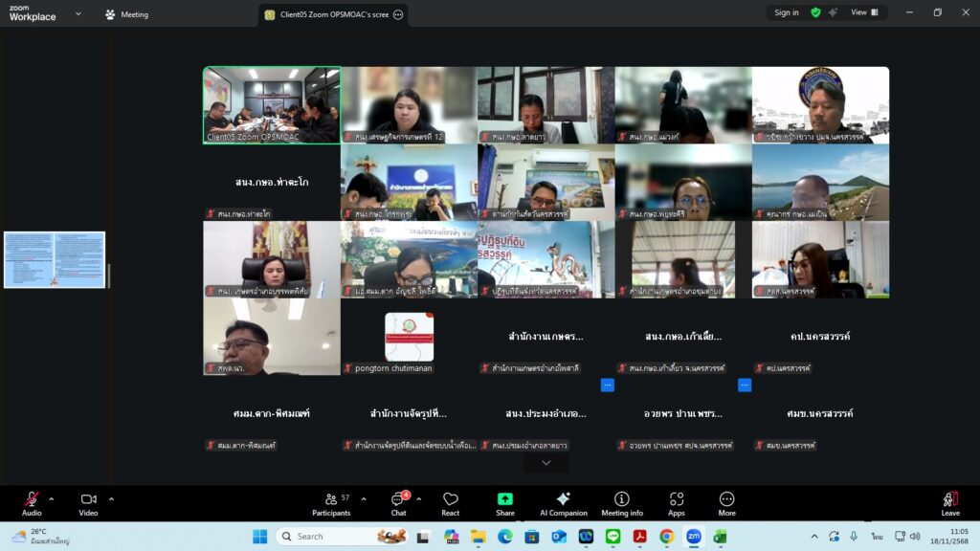Expand the Zoom Workplace dropdown chevron

(x=78, y=14)
